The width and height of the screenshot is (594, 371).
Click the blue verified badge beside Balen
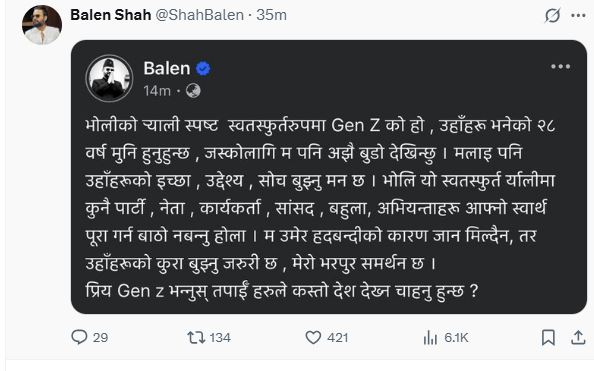(x=203, y=69)
